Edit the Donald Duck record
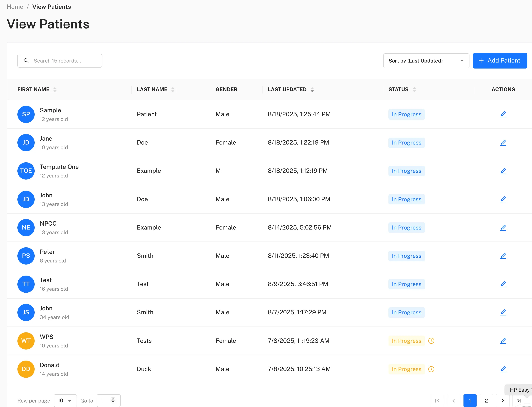Viewport: 532px width, 407px height. 503,369
